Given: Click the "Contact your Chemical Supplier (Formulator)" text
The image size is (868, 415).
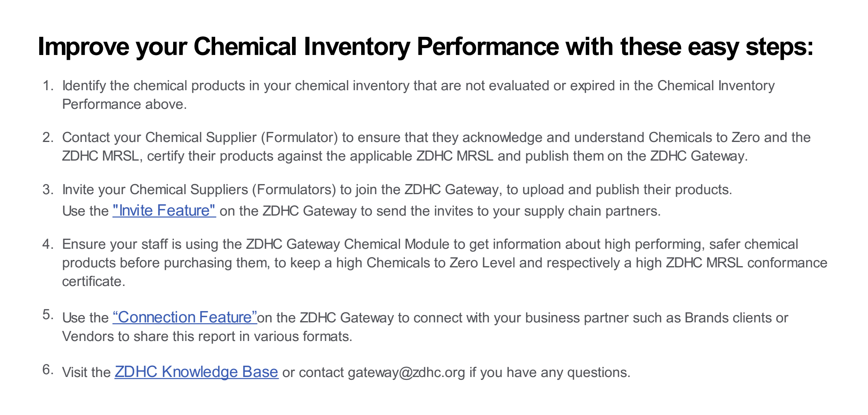Looking at the screenshot, I should 200,138.
